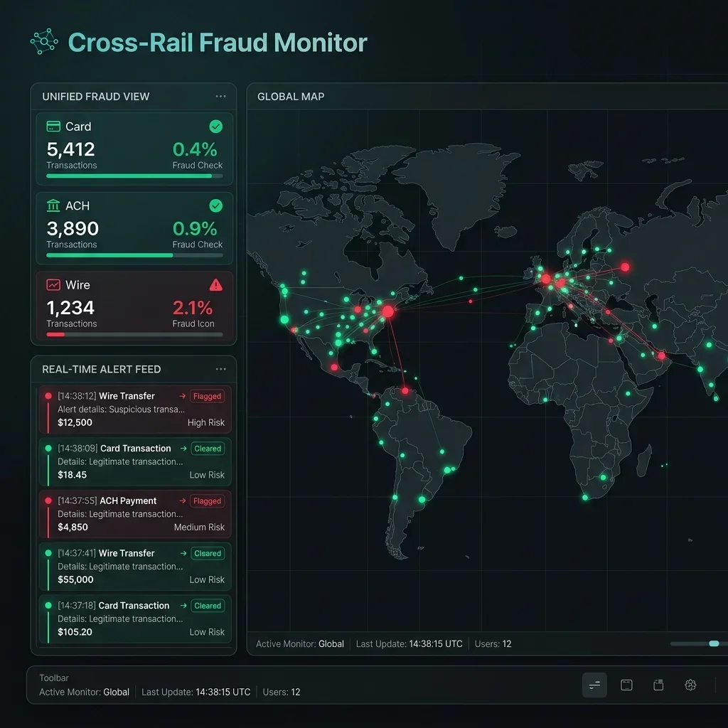Click the map zoom slider handle
Viewport: 728px width, 728px height.
[x=714, y=643]
